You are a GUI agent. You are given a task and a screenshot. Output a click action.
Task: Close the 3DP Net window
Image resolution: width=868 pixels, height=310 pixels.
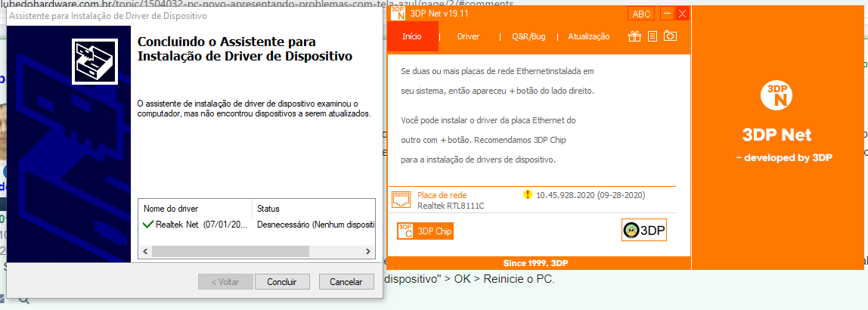(682, 14)
